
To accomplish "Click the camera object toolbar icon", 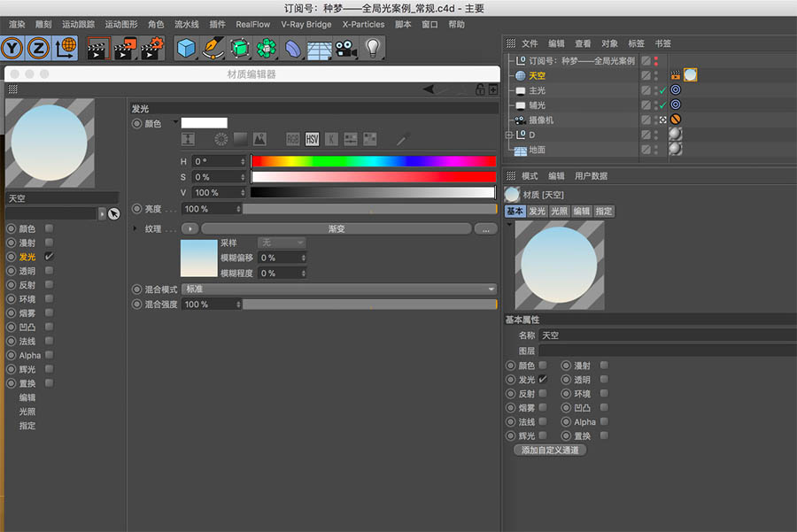I will pos(344,49).
